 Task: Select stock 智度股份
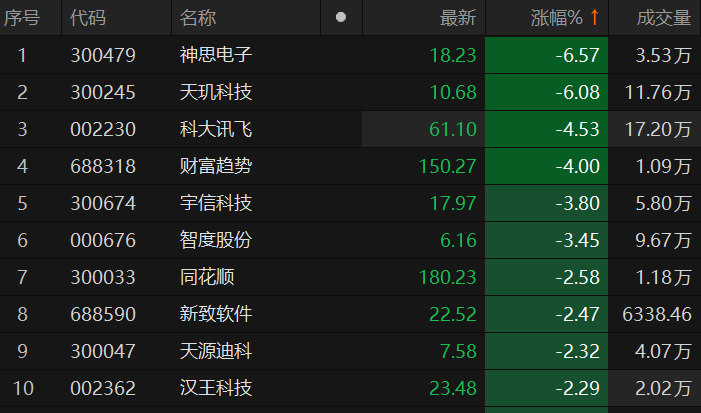coord(216,240)
